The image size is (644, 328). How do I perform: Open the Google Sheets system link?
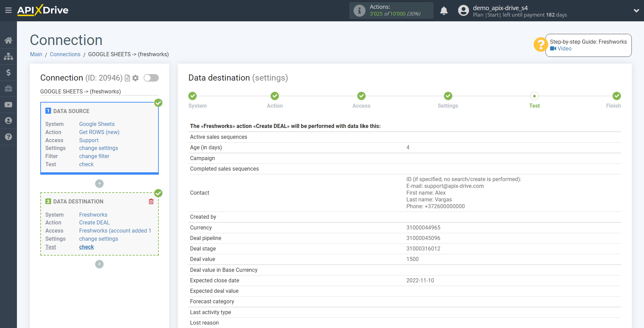tap(97, 124)
